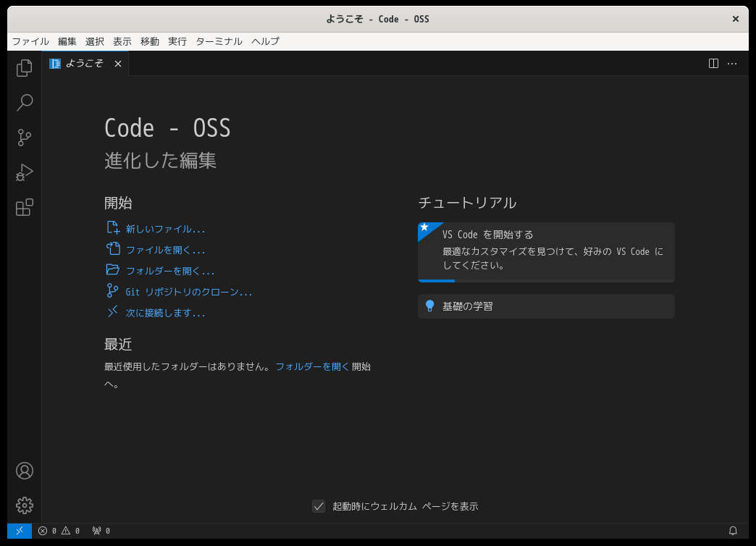Open Source Control view icon
This screenshot has height=546, width=756.
click(x=24, y=138)
